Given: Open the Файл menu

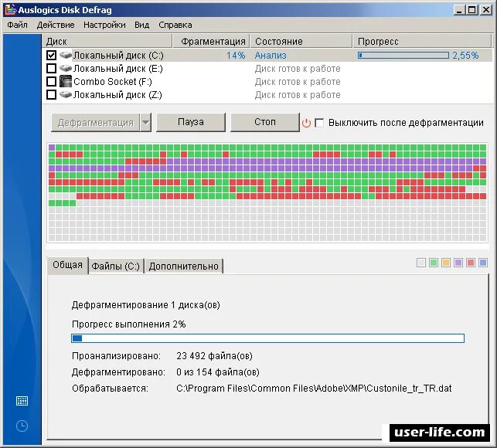Looking at the screenshot, I should pyautogui.click(x=18, y=25).
